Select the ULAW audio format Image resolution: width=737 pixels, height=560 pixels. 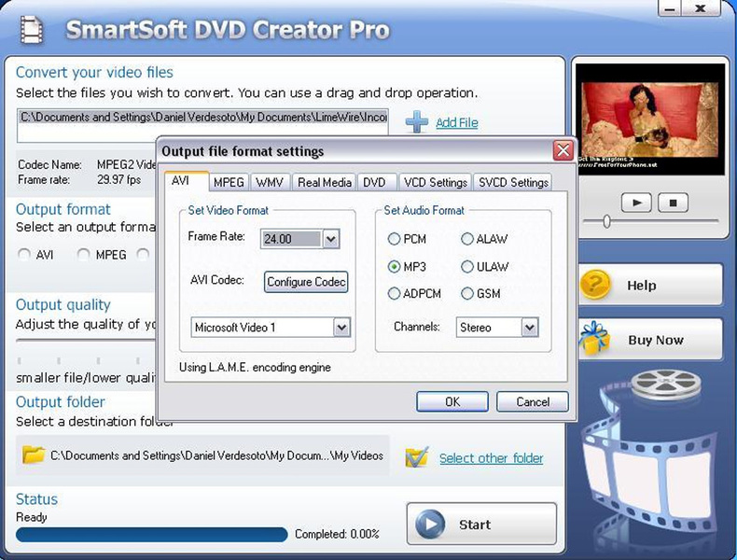tap(484, 267)
